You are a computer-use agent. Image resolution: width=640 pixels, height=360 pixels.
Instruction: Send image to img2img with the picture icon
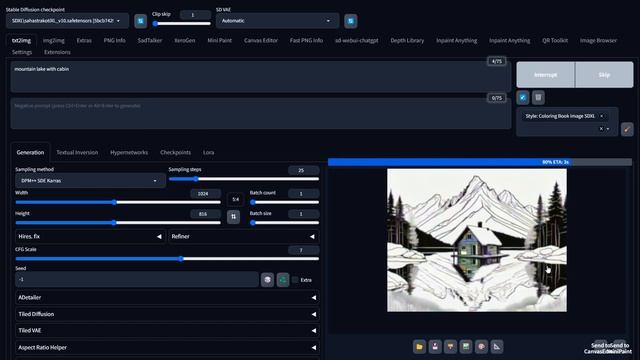tap(466, 347)
